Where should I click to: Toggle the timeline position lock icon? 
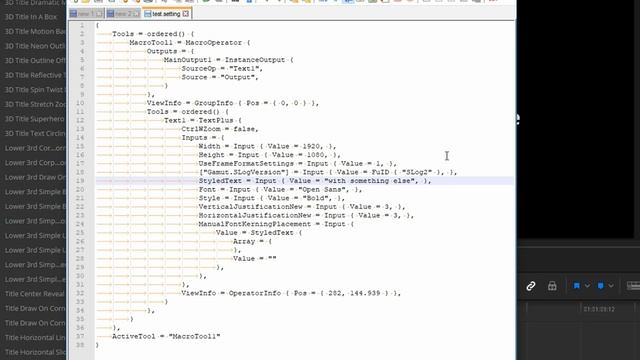[552, 286]
